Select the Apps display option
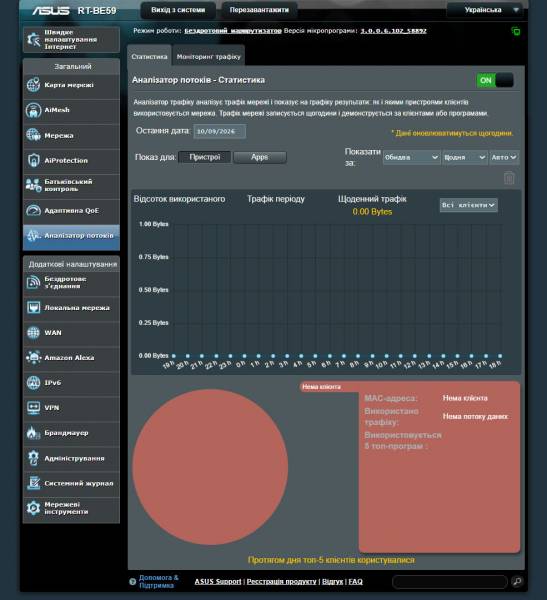Viewport: 547px width, 600px height. tap(260, 157)
